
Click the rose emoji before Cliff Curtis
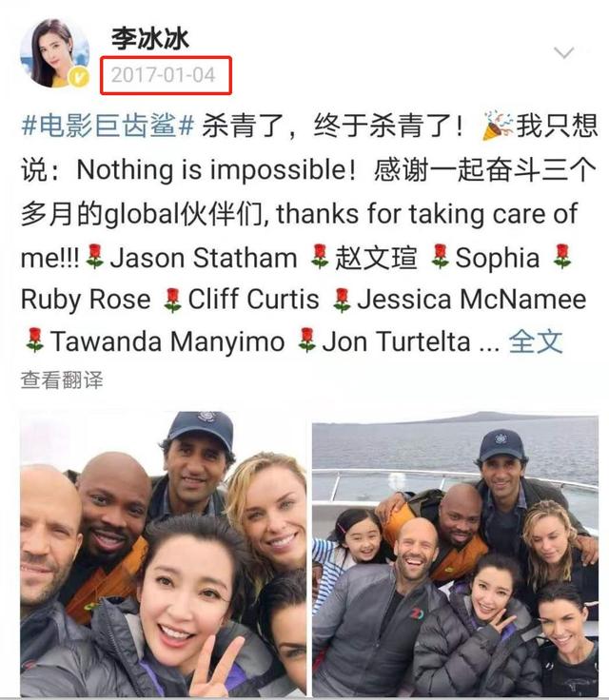click(172, 300)
